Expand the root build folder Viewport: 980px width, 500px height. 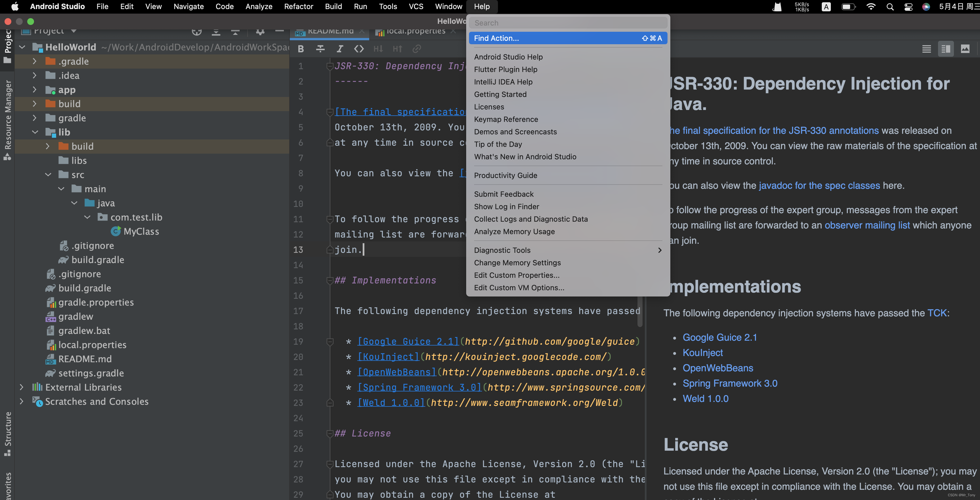point(35,104)
